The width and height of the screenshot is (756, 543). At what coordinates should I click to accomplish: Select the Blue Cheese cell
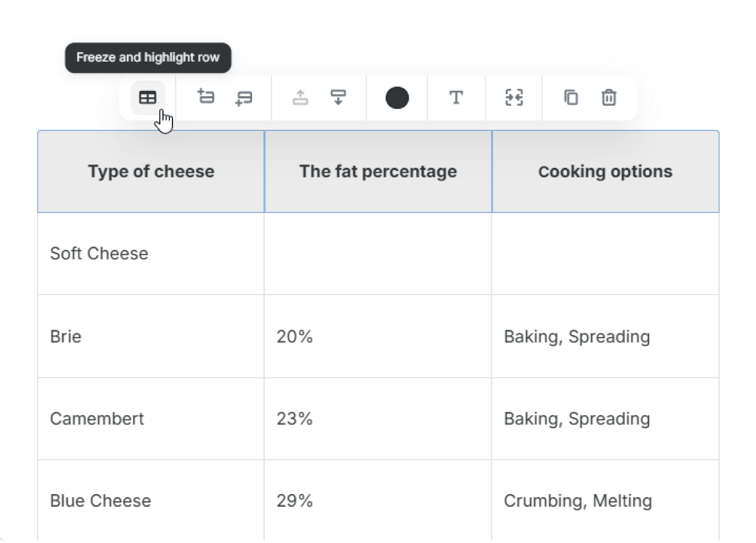tap(151, 500)
